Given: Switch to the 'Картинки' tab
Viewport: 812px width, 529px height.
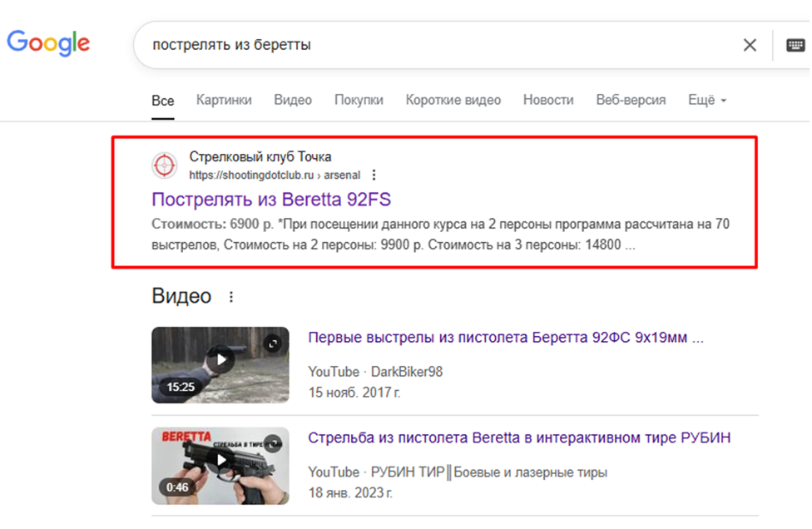Looking at the screenshot, I should point(224,100).
